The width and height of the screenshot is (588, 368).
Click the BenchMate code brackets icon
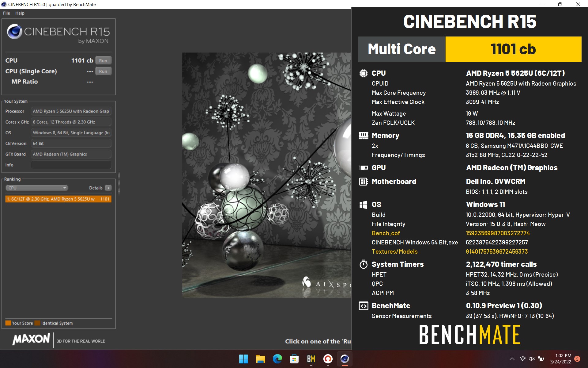pyautogui.click(x=364, y=306)
